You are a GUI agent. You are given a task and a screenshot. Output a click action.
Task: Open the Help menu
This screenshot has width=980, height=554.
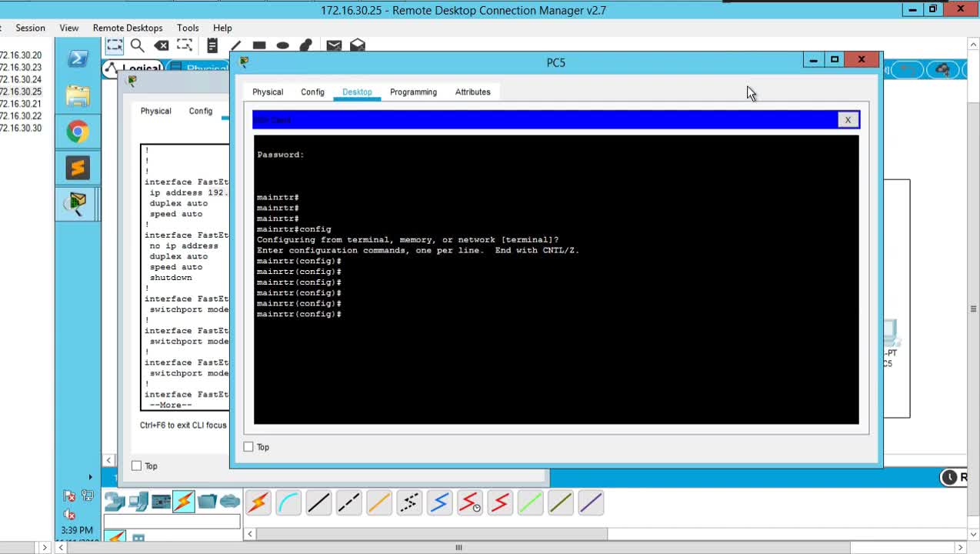coord(222,28)
